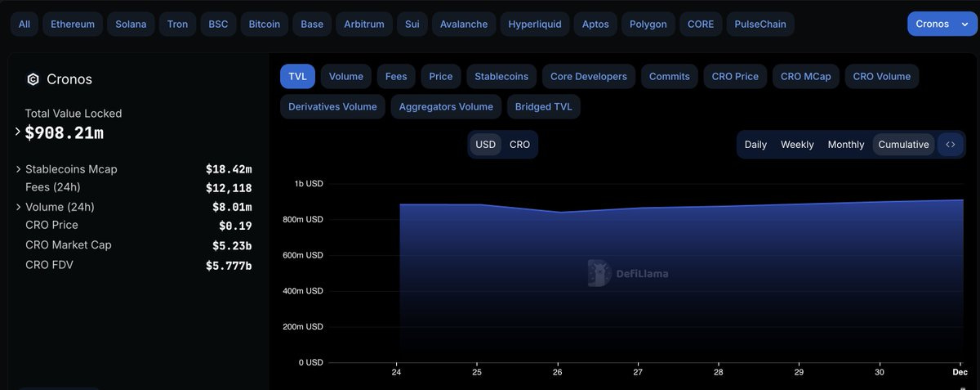Viewport: 980px width, 390px height.
Task: Filter by Bitcoin chain
Action: [x=265, y=24]
